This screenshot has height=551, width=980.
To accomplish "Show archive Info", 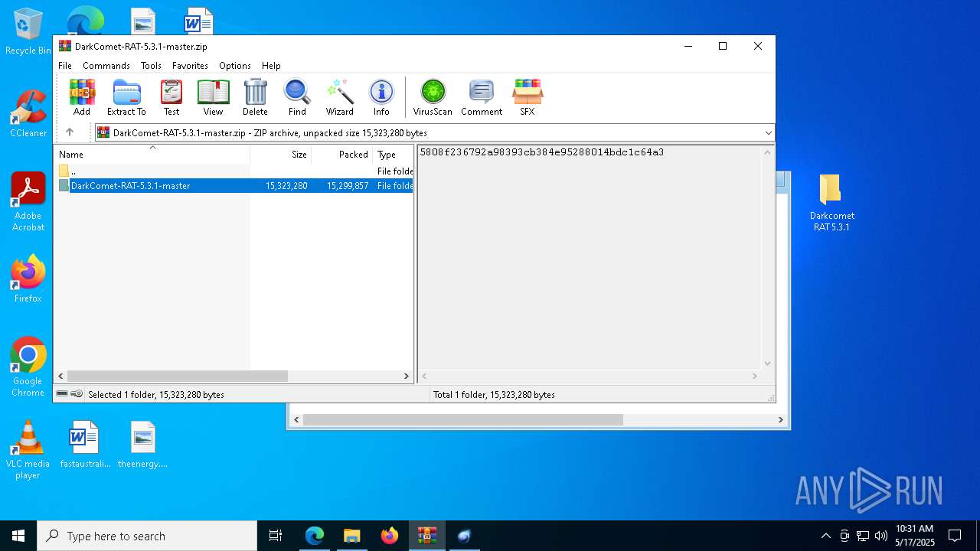I will point(381,97).
